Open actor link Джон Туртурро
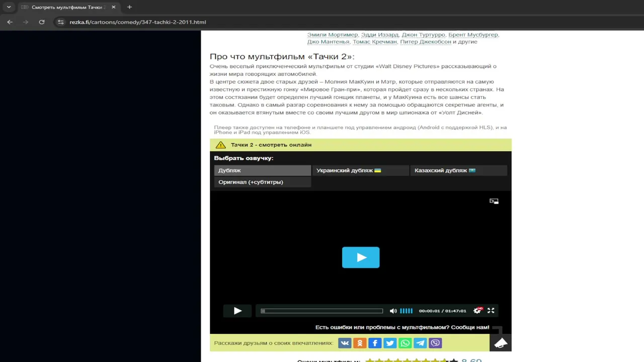Image resolution: width=644 pixels, height=362 pixels. coord(423,35)
